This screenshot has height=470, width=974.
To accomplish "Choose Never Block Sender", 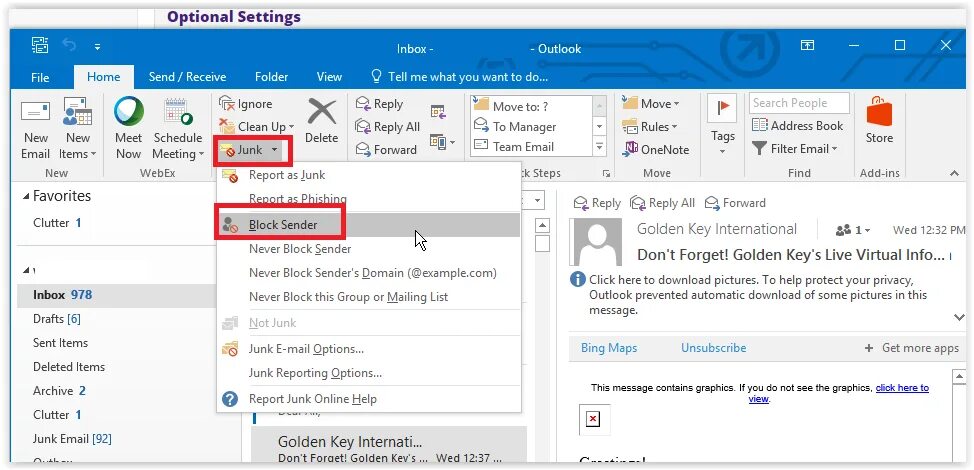I will point(368,249).
